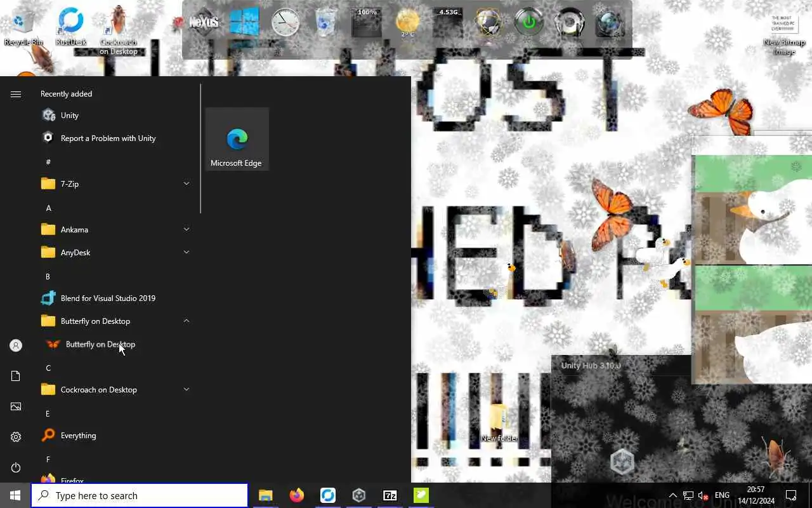Switch the ENG input language
Screen dimensions: 812x508
point(722,495)
